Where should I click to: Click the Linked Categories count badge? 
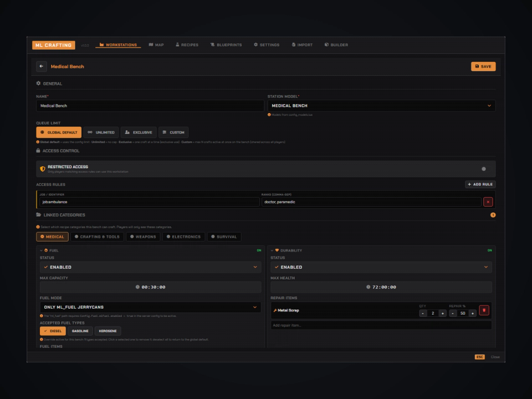click(x=493, y=215)
